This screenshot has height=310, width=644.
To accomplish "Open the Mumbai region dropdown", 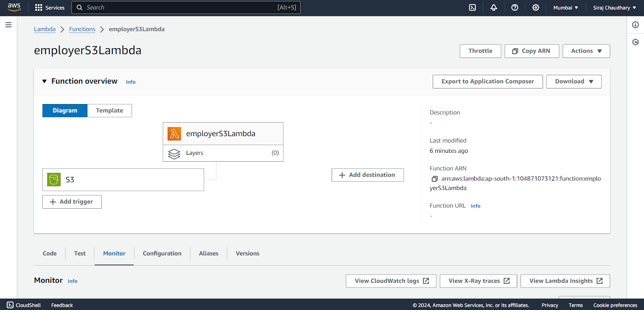I will 566,8.
